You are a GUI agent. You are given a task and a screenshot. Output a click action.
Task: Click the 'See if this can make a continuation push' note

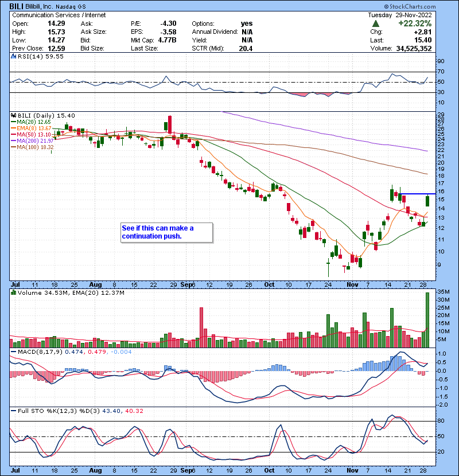click(166, 232)
